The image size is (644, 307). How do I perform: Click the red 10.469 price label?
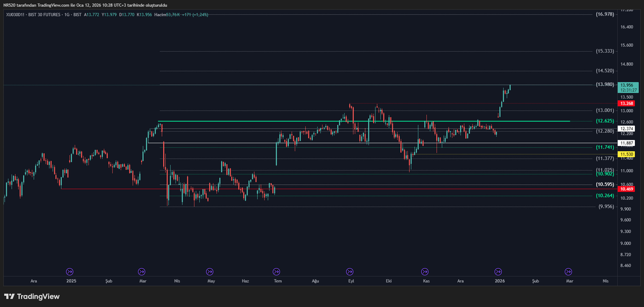coord(626,189)
